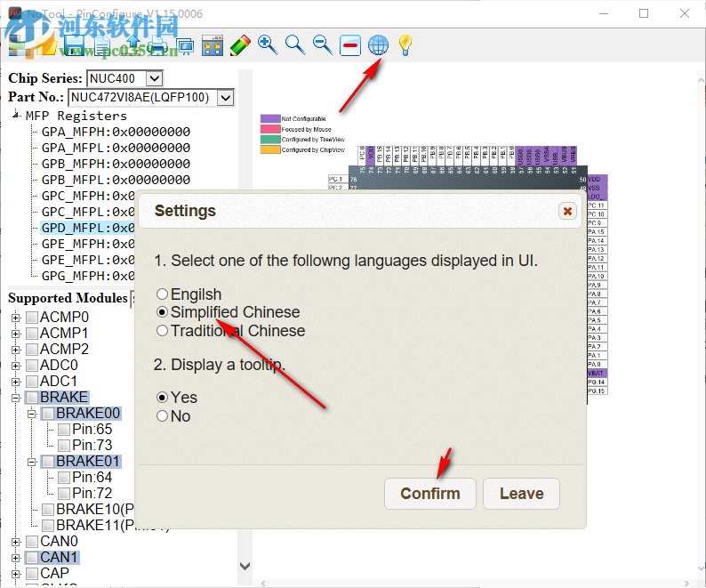Check the Pin:64 checkbox

64,478
